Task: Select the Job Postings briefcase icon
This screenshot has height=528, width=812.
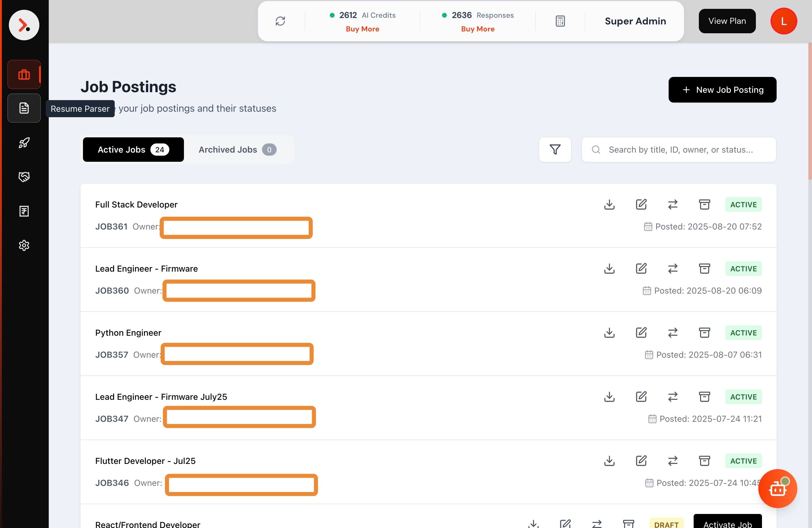Action: (24, 74)
